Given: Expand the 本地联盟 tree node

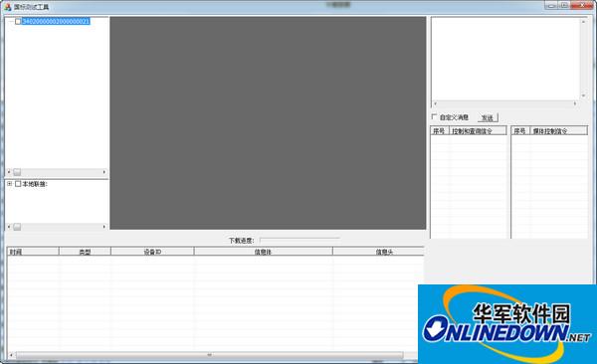Looking at the screenshot, I should point(10,184).
